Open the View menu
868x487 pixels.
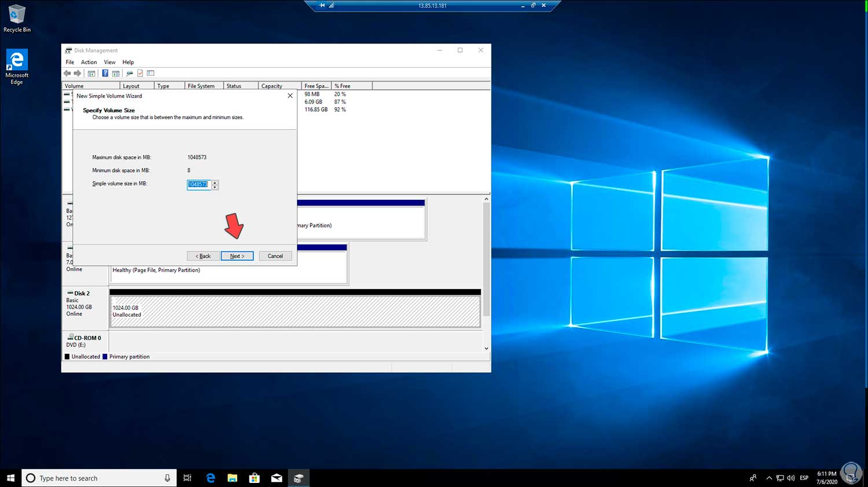point(109,62)
